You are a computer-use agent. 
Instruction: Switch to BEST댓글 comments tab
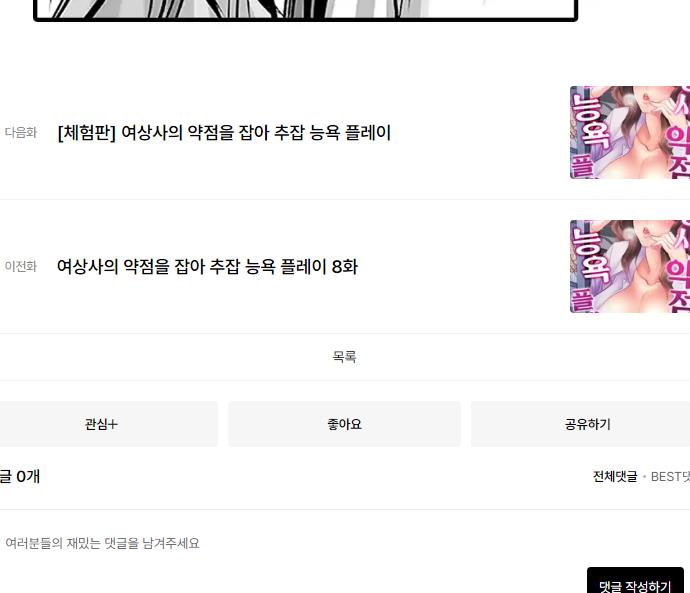pos(670,476)
